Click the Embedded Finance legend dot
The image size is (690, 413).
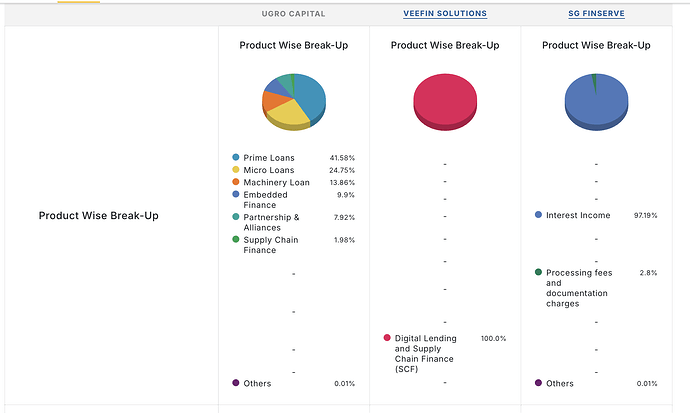236,194
